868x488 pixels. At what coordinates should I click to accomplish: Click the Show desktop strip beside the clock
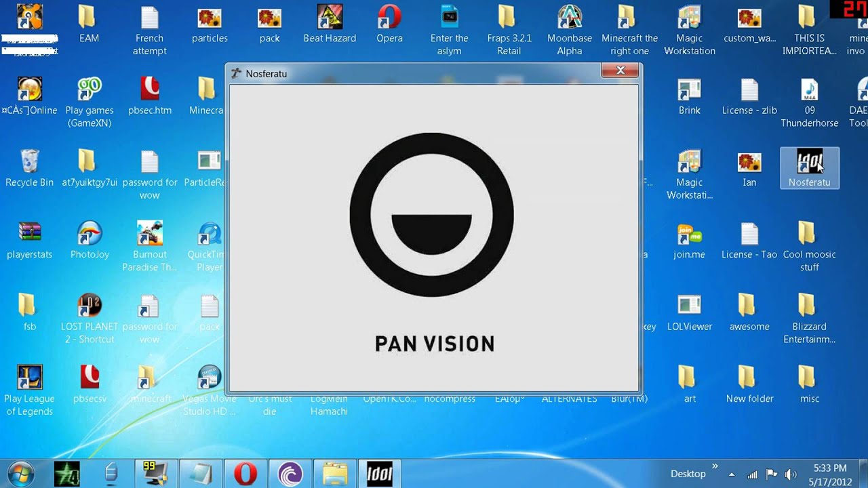click(863, 474)
